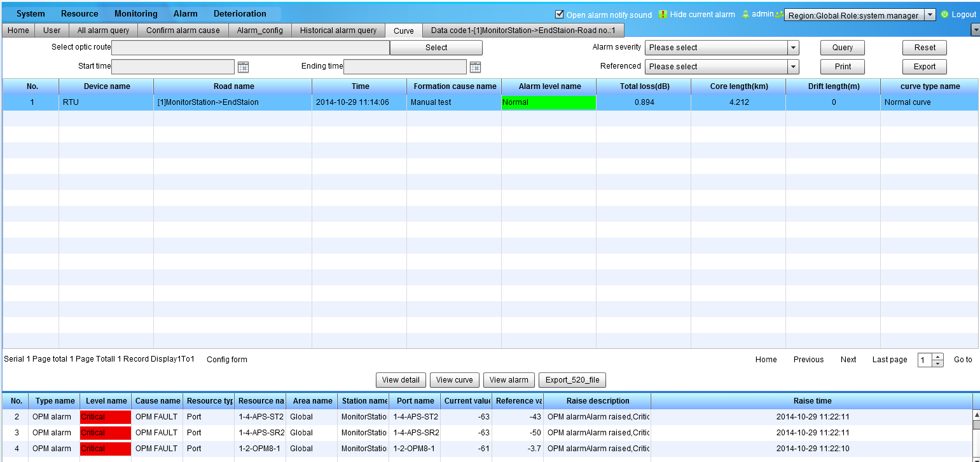Decrease page number with stepper down arrow
This screenshot has height=462, width=980.
click(938, 363)
